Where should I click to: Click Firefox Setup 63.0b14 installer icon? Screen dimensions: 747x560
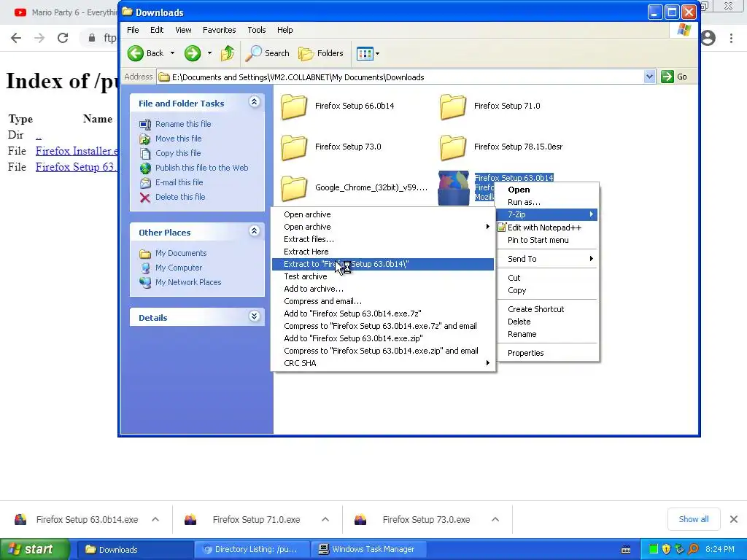click(x=454, y=188)
